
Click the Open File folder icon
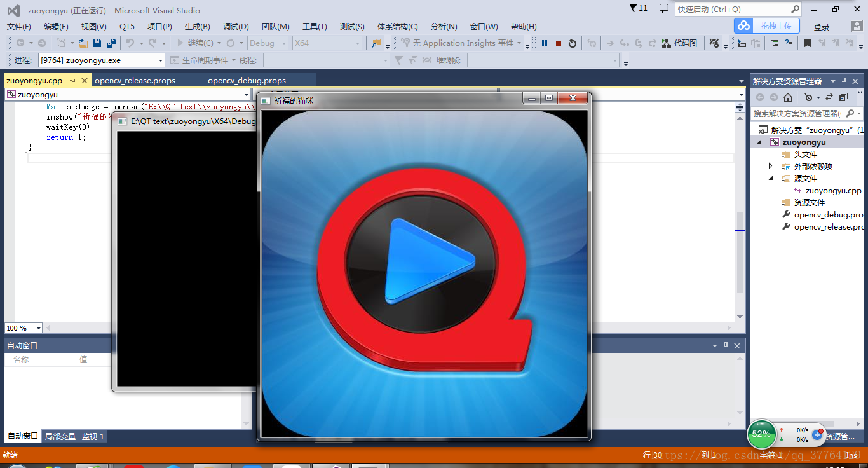point(83,43)
